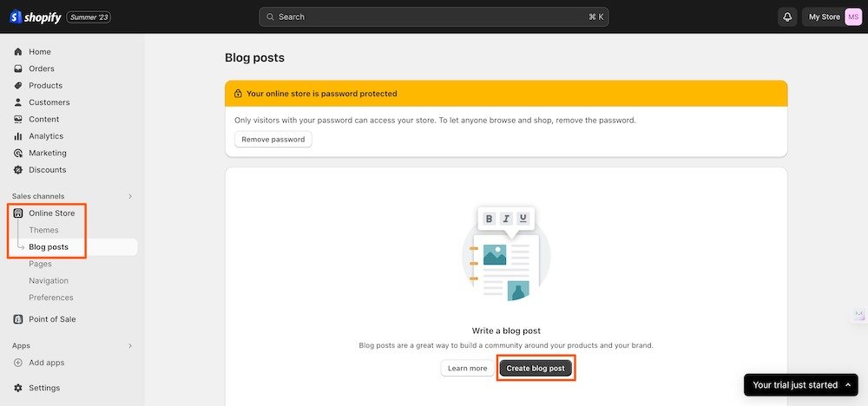
Task: Click the Products tag icon
Action: point(18,86)
